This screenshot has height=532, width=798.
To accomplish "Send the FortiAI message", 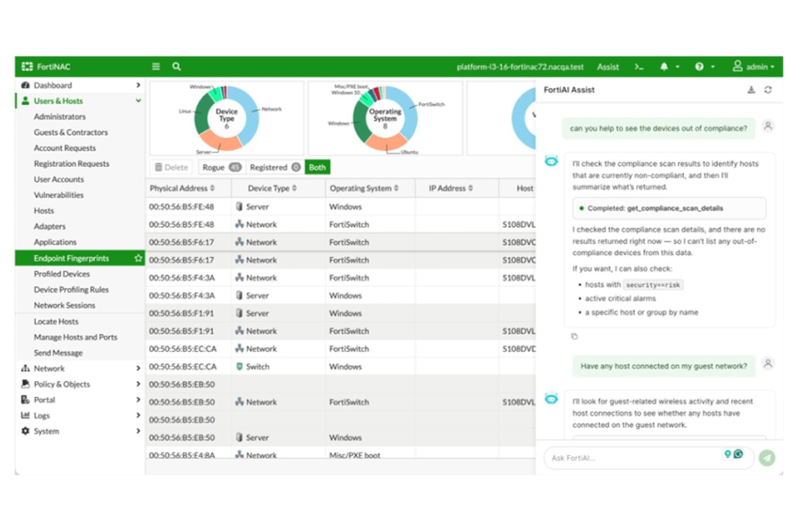I will pos(767,458).
